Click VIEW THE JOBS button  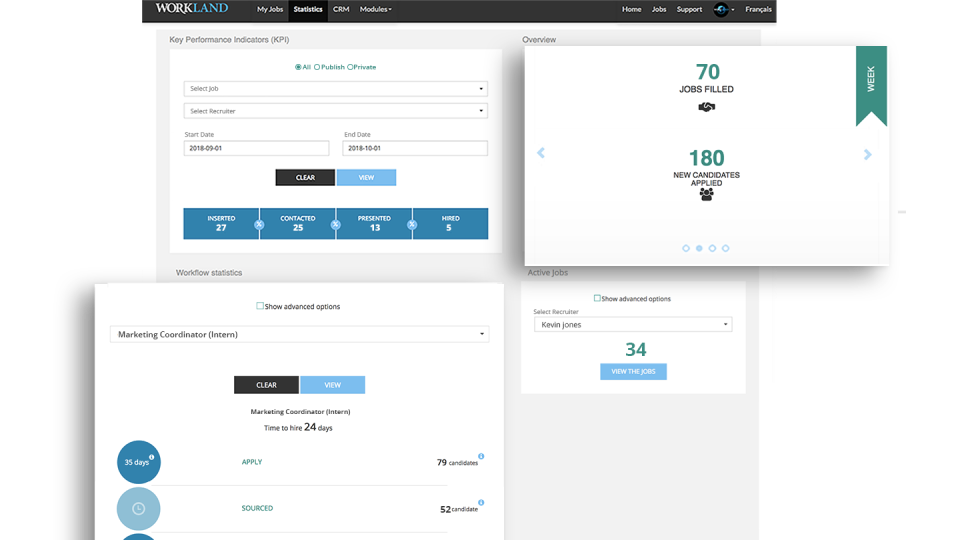click(633, 372)
